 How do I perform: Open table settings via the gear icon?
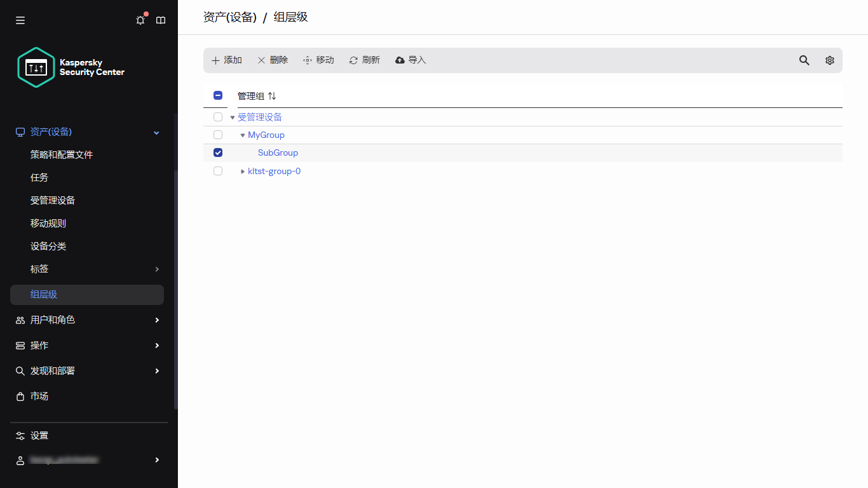829,60
